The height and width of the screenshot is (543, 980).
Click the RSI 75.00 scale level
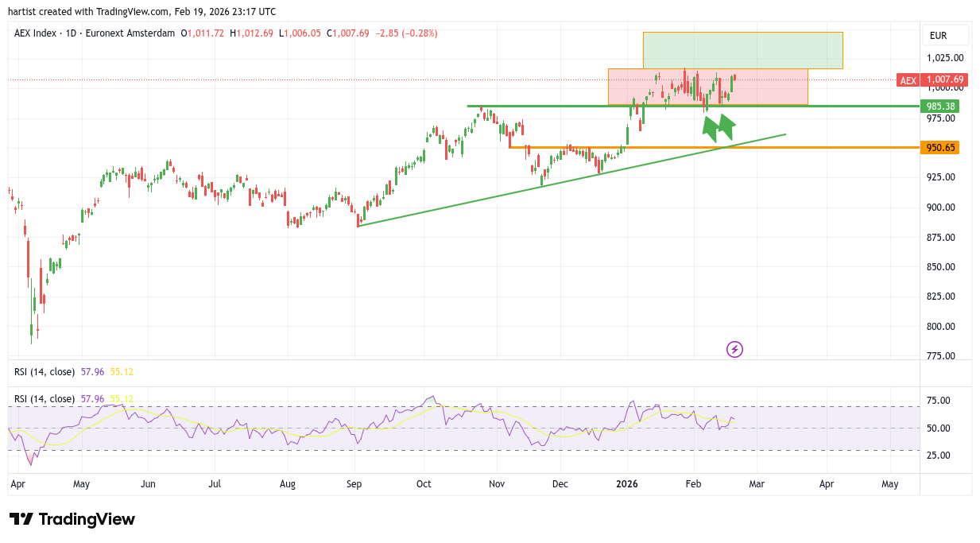(x=939, y=401)
